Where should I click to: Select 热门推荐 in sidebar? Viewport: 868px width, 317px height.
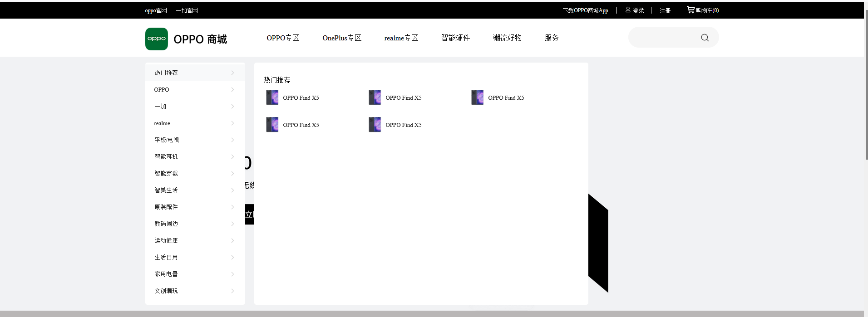(166, 73)
